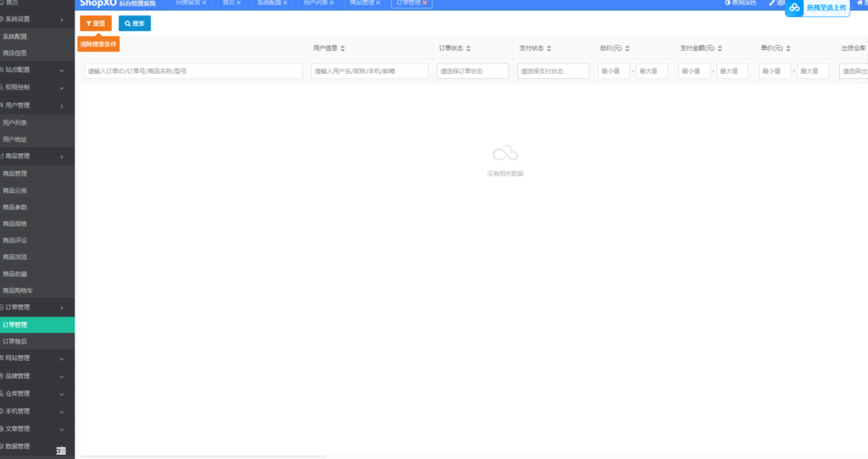The image size is (868, 459).
Task: Focus the order ID/订单号 search field
Action: (x=193, y=71)
